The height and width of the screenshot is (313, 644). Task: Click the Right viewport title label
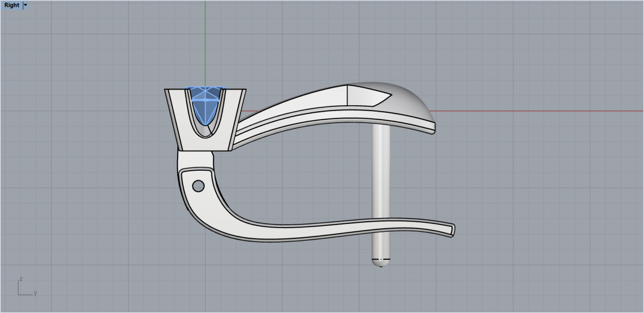[11, 5]
